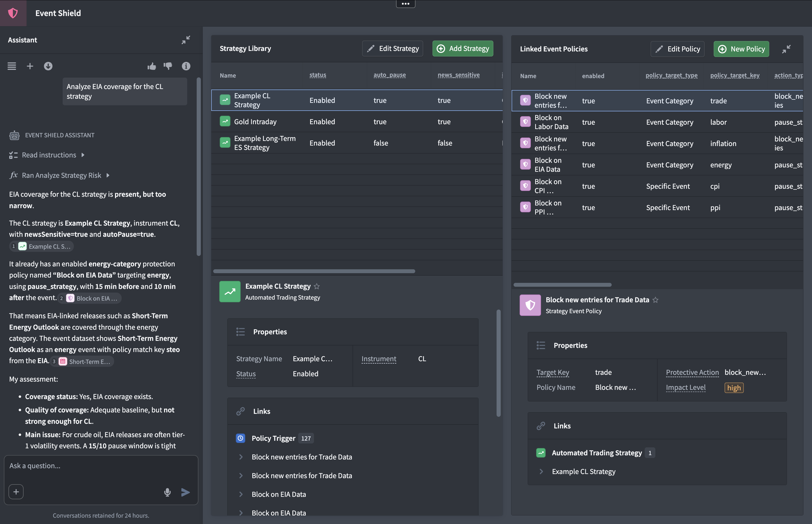
Task: Collapse the Linked Event Policies panel
Action: pos(787,49)
